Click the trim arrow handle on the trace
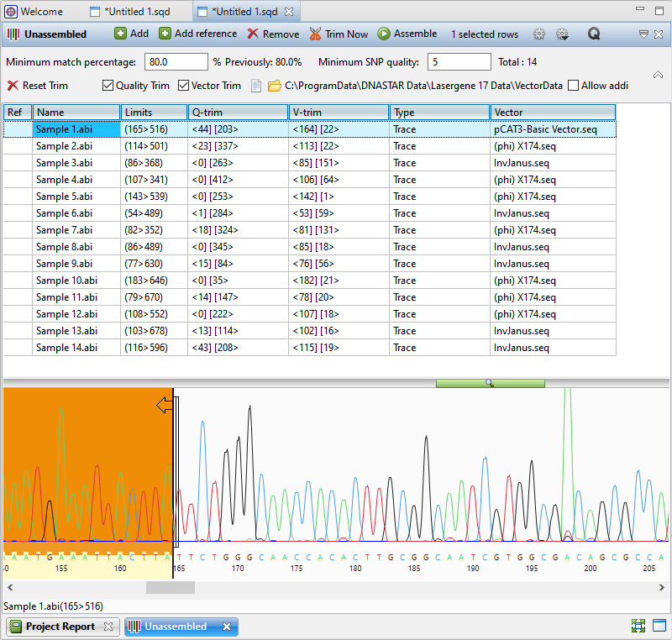Viewport: 672px width, 640px height. 165,405
